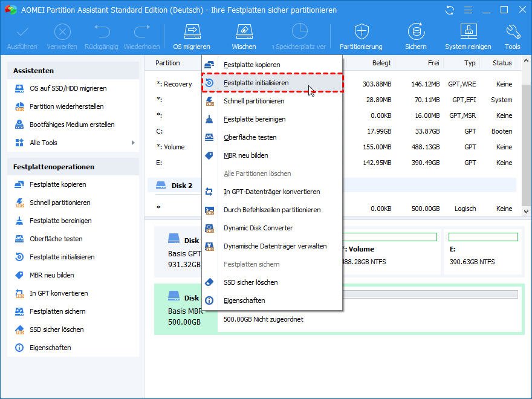Screen dimensions: 532x399
Task: Click partition list scrollbar up arrow
Action: click(x=526, y=60)
